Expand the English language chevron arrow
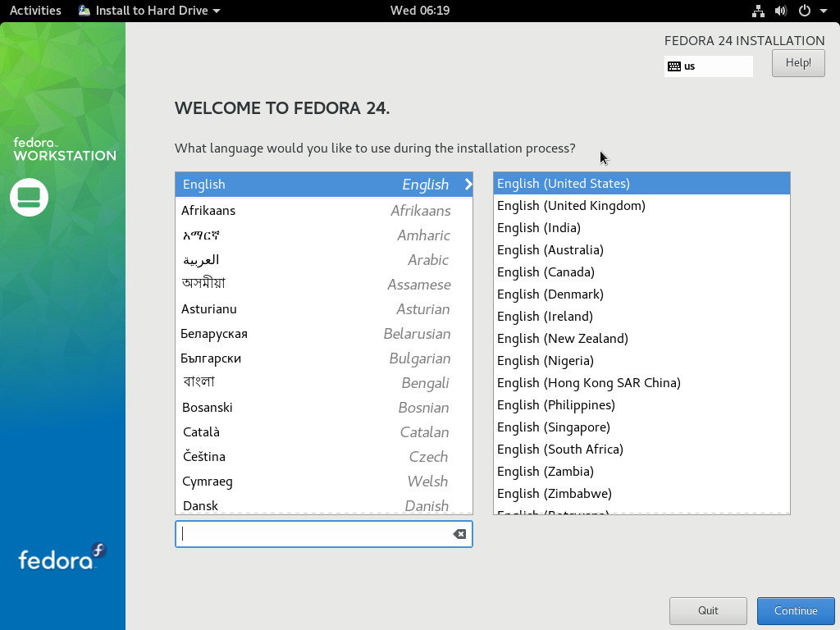Screen dimensions: 840x630 pyautogui.click(x=468, y=185)
